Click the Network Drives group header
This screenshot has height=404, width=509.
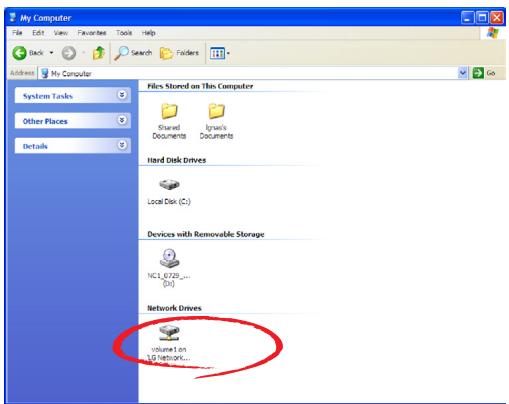coord(174,308)
